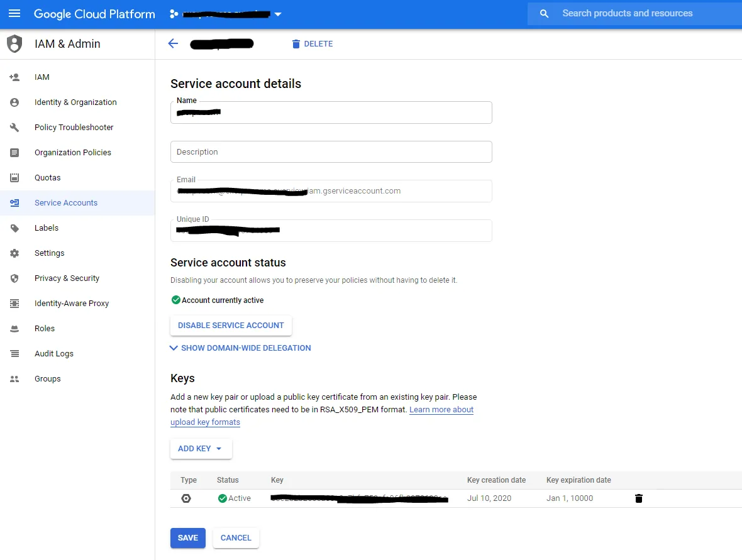742x560 pixels.
Task: Open Identity-Aware Proxy
Action: [72, 303]
